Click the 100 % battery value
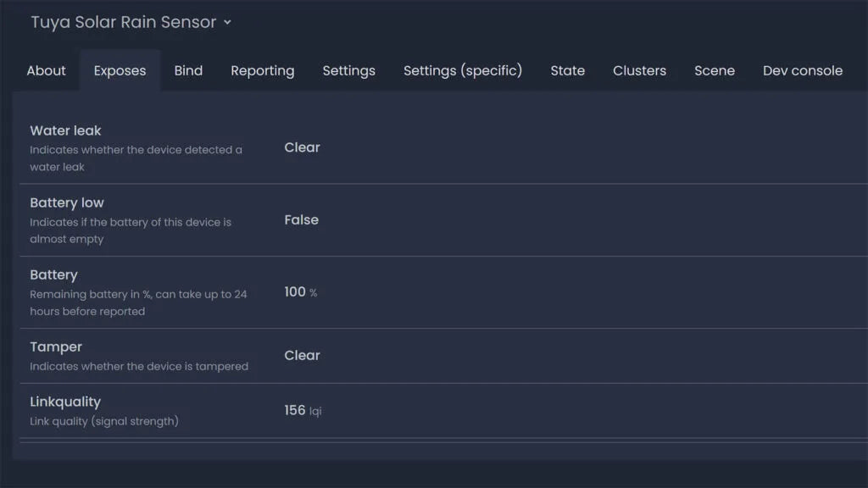Viewport: 868px width, 488px height. click(x=300, y=292)
